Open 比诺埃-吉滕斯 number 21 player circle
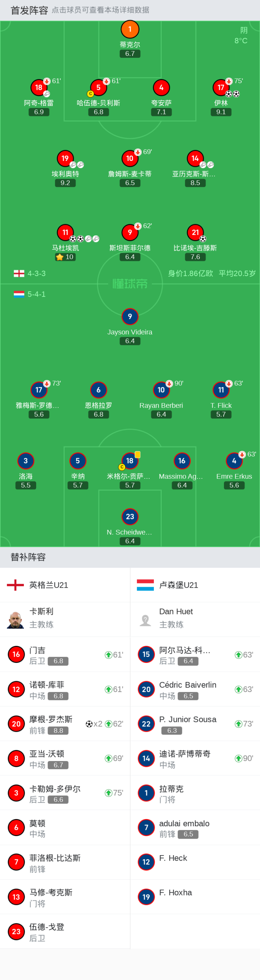260x980 pixels. 195,232
